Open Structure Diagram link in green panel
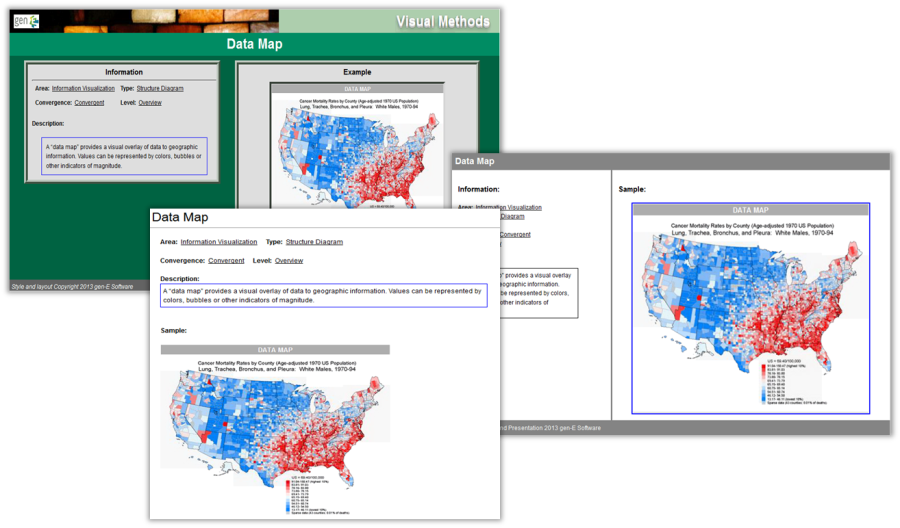This screenshot has height=528, width=900. (x=160, y=88)
